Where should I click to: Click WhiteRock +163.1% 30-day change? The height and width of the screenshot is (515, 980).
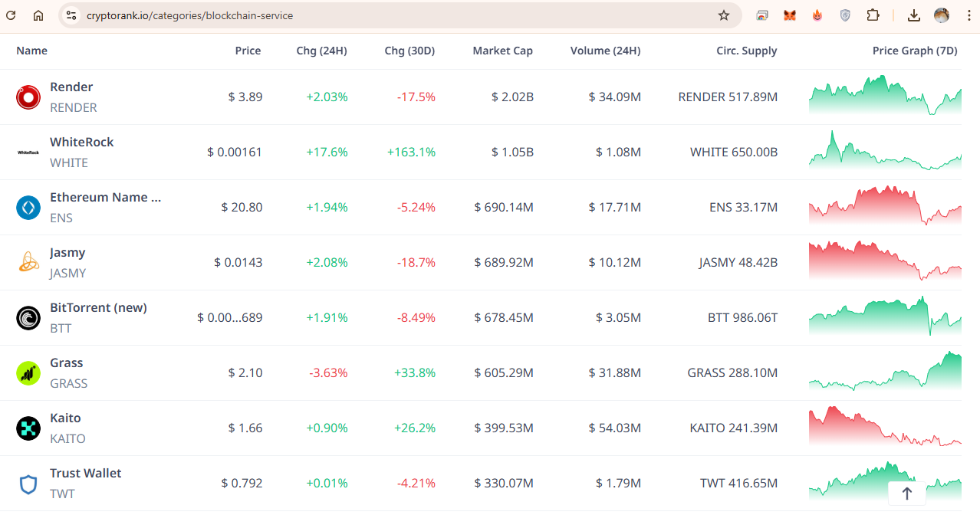pos(412,153)
